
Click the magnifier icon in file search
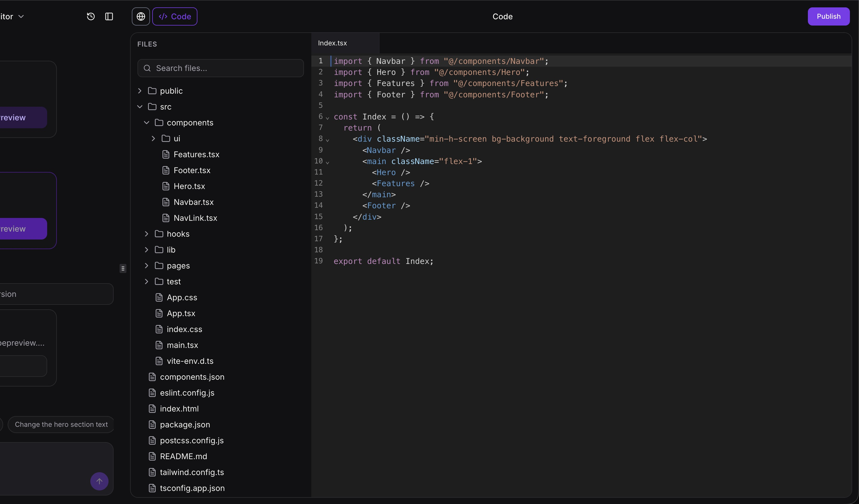pyautogui.click(x=147, y=68)
